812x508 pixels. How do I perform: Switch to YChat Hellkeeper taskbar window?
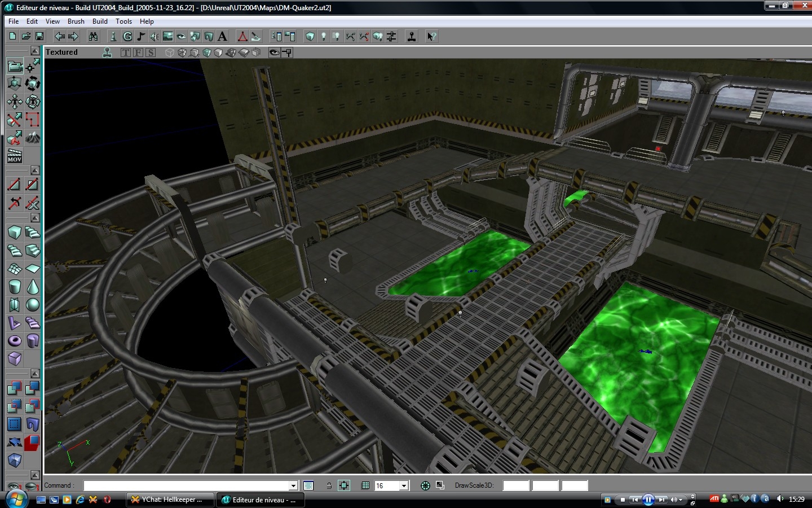click(169, 500)
